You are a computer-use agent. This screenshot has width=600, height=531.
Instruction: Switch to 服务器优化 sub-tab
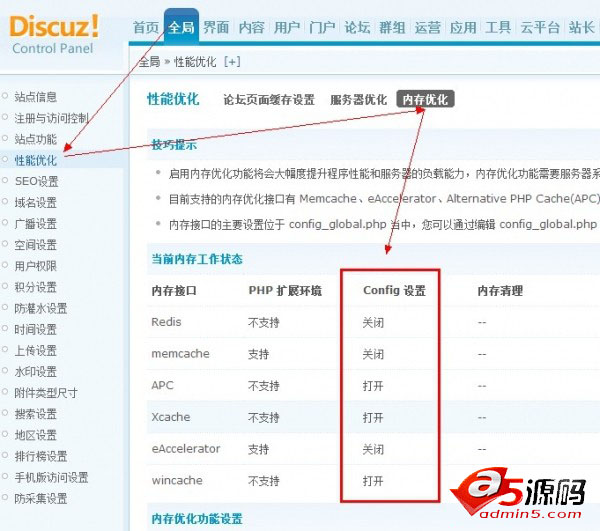pos(359,100)
